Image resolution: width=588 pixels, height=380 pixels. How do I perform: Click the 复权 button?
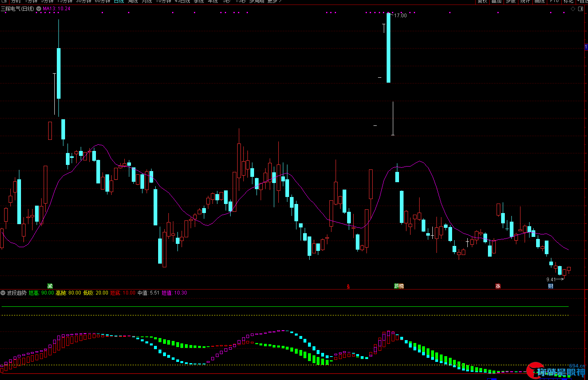point(482,1)
